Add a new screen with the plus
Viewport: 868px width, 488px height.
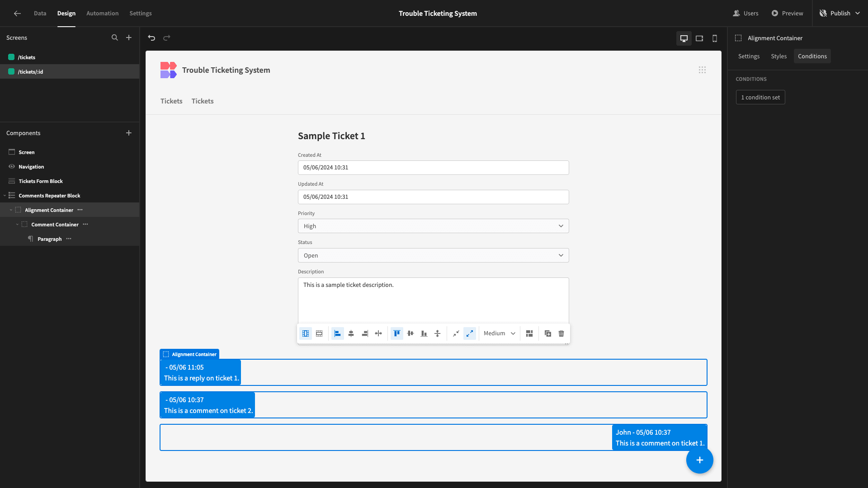129,38
